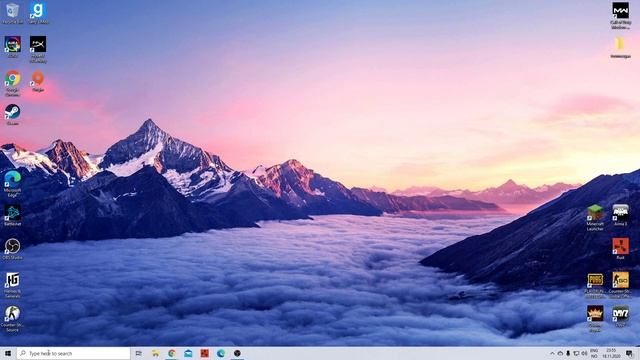
Task: Open the Recycle Bin desktop icon
Action: pos(12,13)
